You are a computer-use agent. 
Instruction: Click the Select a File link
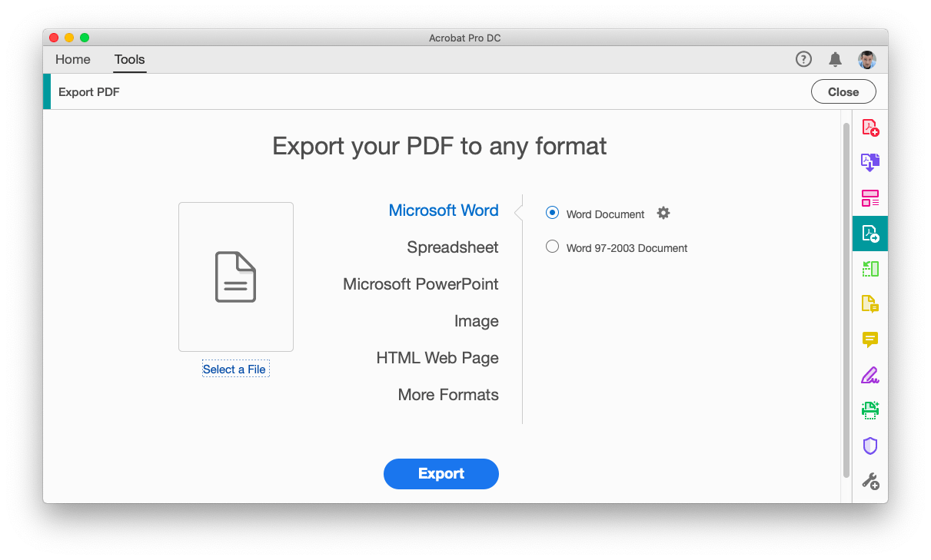[235, 369]
